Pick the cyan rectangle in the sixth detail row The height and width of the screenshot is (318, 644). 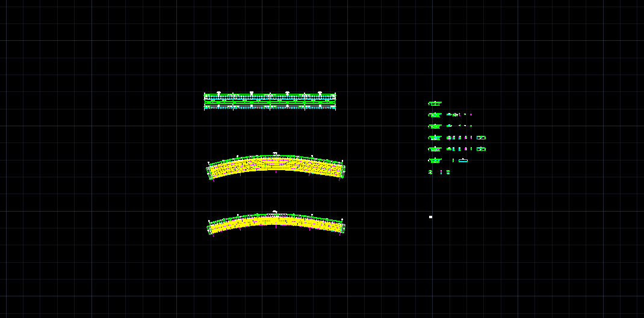point(463,161)
